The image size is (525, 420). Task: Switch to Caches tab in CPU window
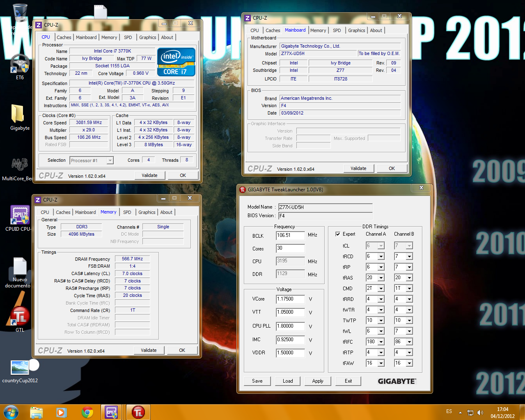click(64, 37)
